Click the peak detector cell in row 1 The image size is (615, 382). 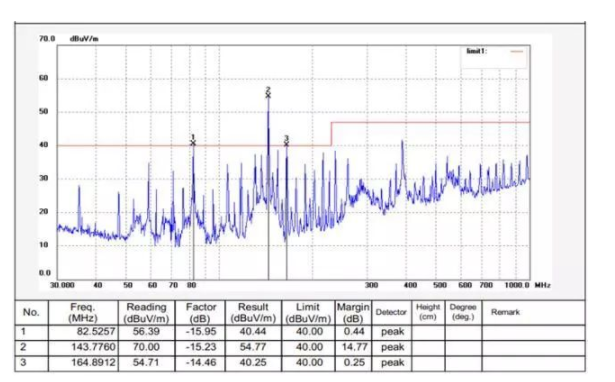click(392, 332)
